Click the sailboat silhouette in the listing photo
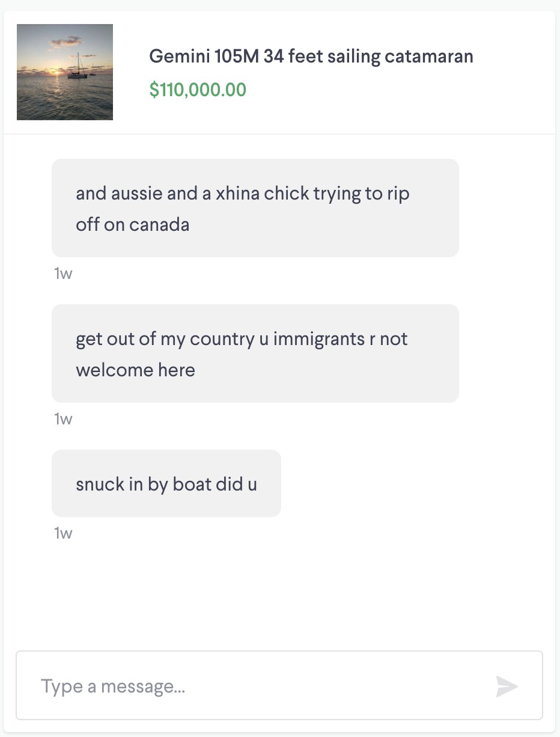 (x=77, y=67)
